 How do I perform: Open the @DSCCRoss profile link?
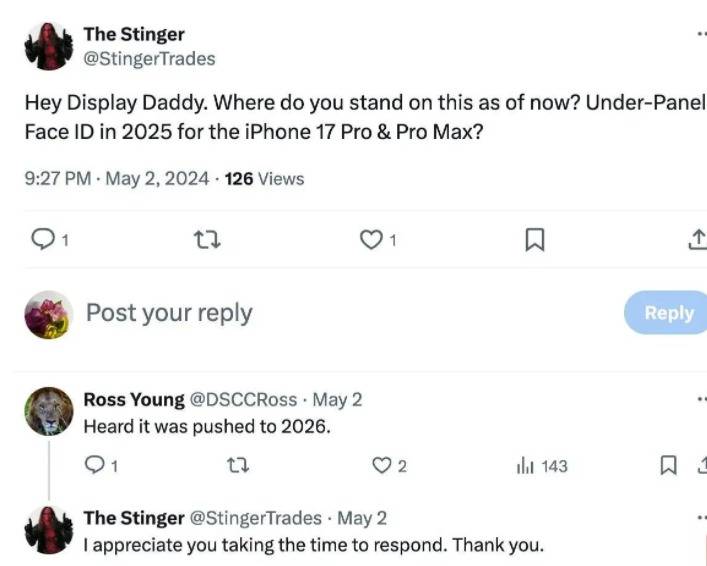point(243,399)
